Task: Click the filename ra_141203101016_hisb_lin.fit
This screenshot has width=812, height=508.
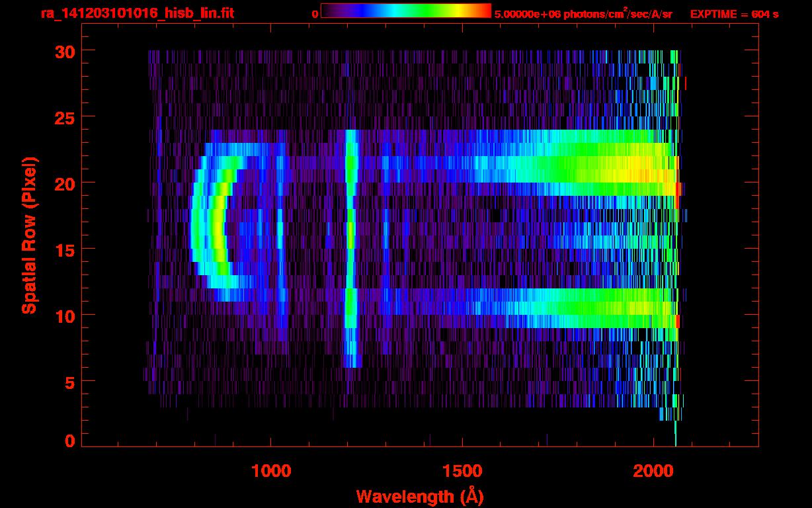Action: tap(137, 13)
